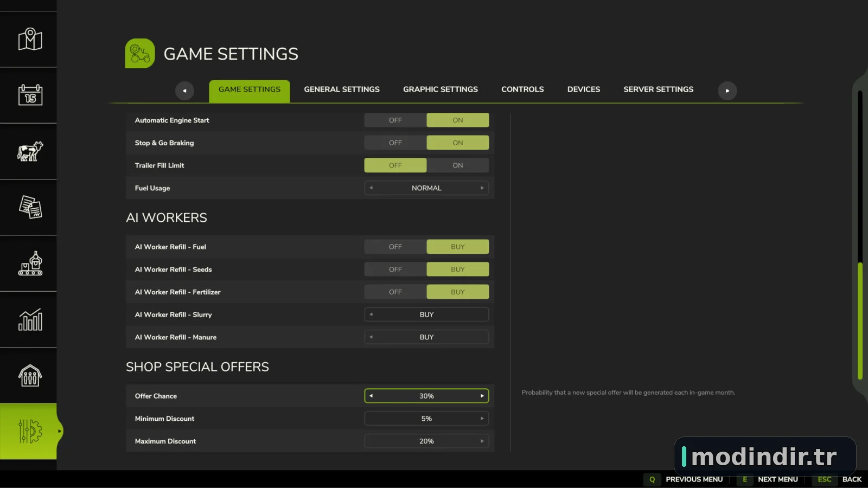Open the statistics chart icon
This screenshot has width=868, height=488.
[30, 320]
